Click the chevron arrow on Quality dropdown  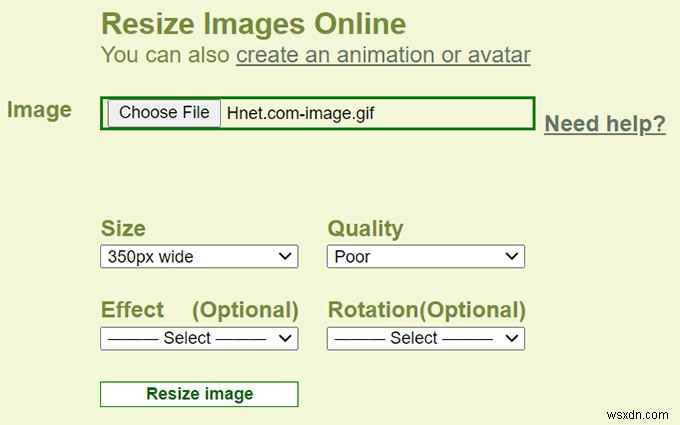pyautogui.click(x=512, y=257)
